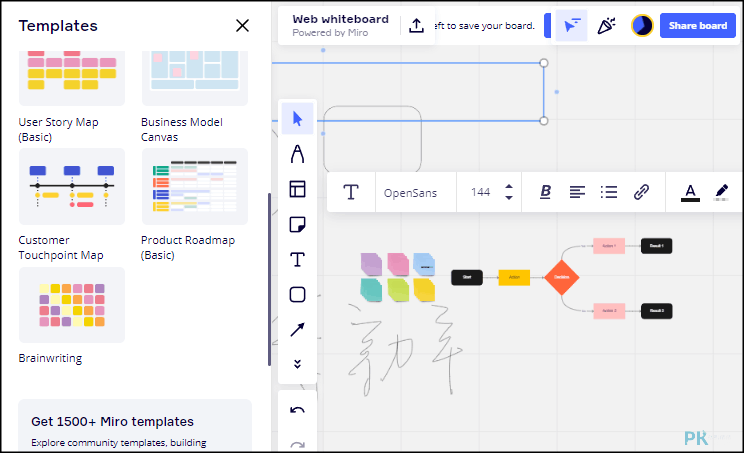This screenshot has width=744, height=453.
Task: Select the cursor Select tool
Action: point(298,119)
